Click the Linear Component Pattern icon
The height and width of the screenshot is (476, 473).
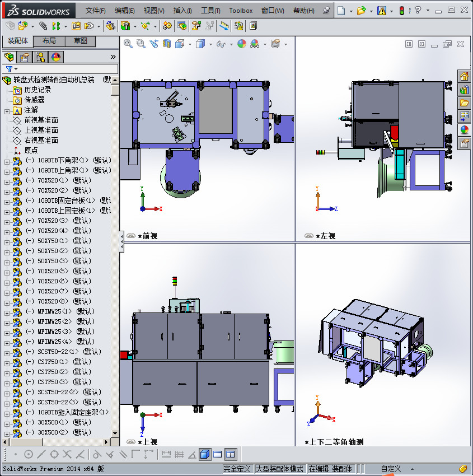[56, 26]
